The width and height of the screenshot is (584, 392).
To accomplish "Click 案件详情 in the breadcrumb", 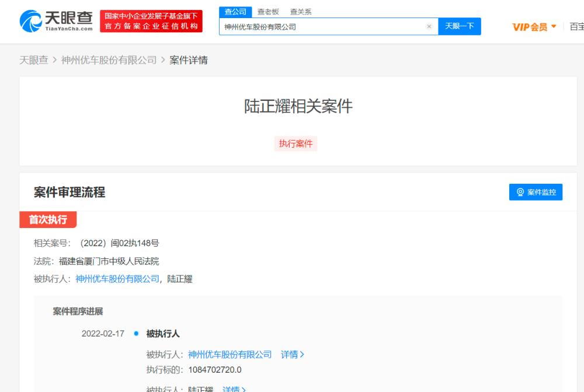I will (x=189, y=60).
